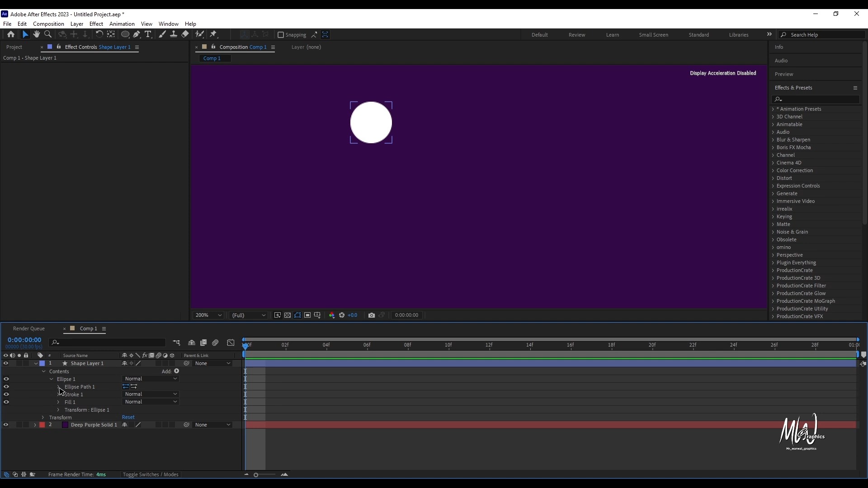Viewport: 868px width, 488px height.
Task: Enable the Snapping checkbox
Action: click(281, 35)
